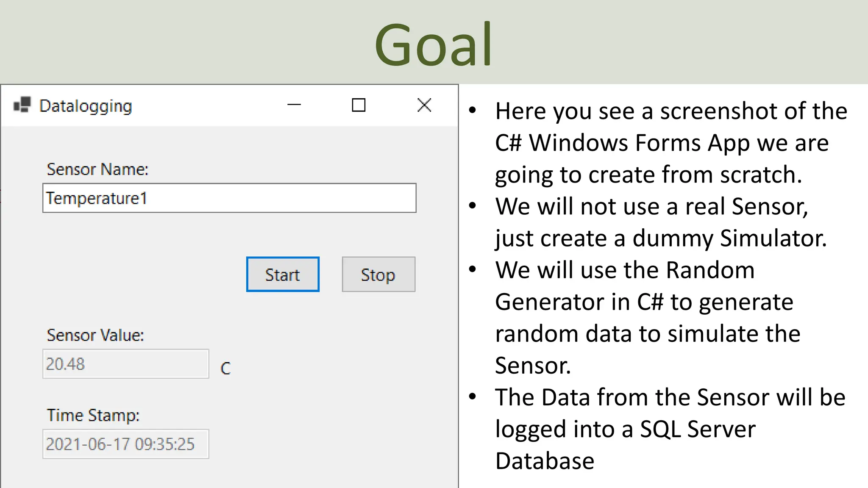The width and height of the screenshot is (868, 488).
Task: Close the Datalogging window
Action: (424, 105)
